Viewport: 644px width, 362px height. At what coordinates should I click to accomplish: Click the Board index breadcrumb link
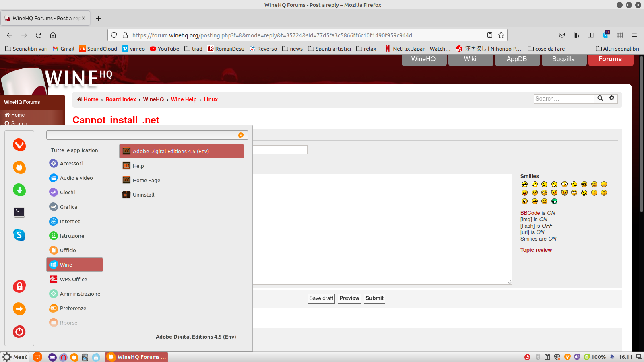[x=121, y=99]
